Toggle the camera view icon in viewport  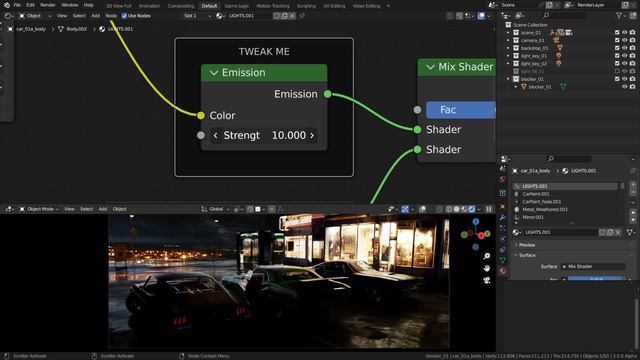pyautogui.click(x=487, y=280)
